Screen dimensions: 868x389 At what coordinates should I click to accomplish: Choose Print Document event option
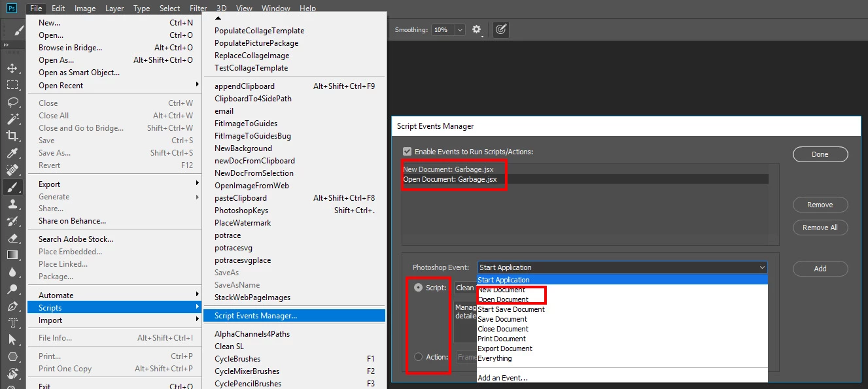point(502,339)
